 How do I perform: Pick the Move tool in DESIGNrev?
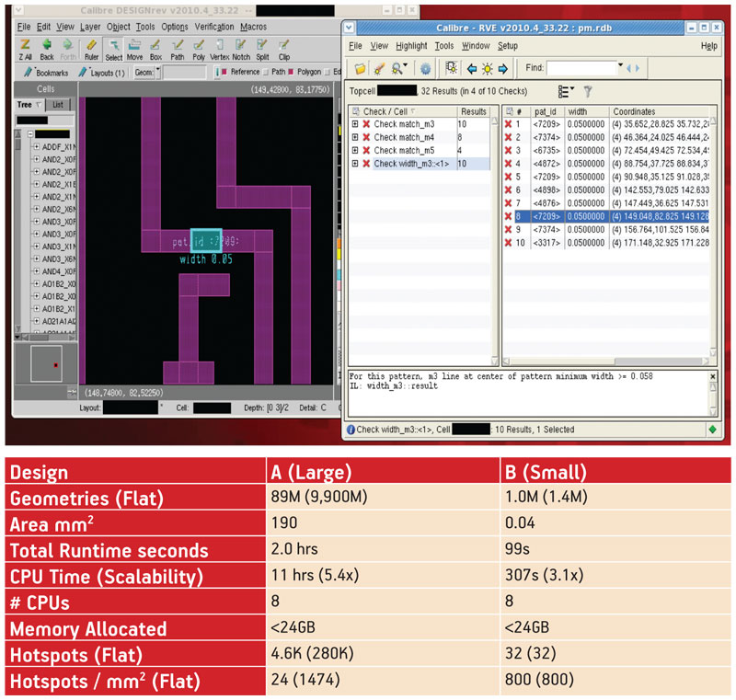134,50
